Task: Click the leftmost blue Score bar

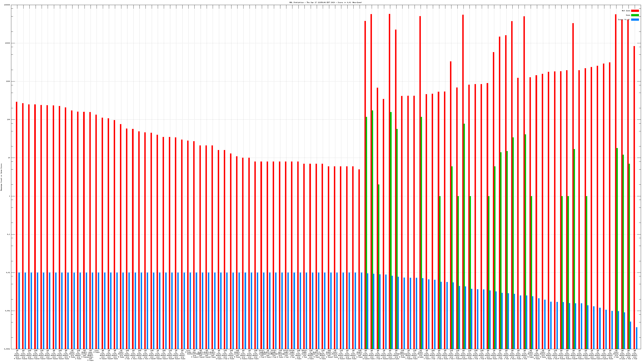Action: (x=19, y=311)
